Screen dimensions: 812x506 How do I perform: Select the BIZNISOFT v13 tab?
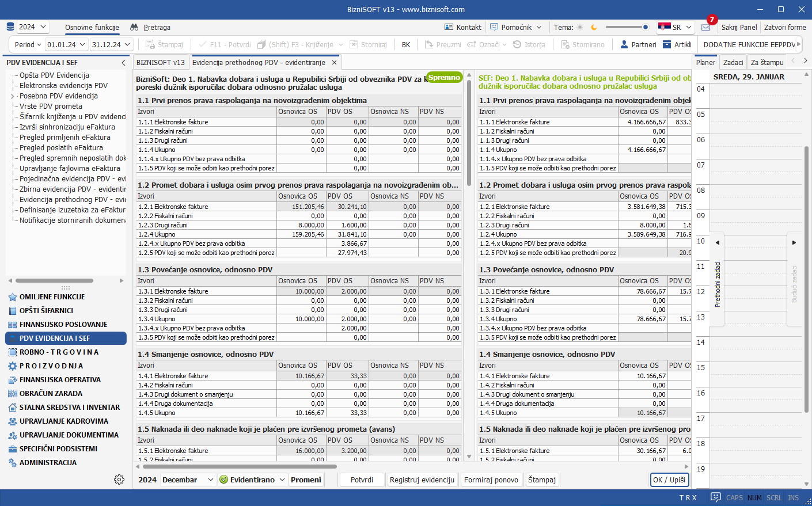tap(161, 63)
